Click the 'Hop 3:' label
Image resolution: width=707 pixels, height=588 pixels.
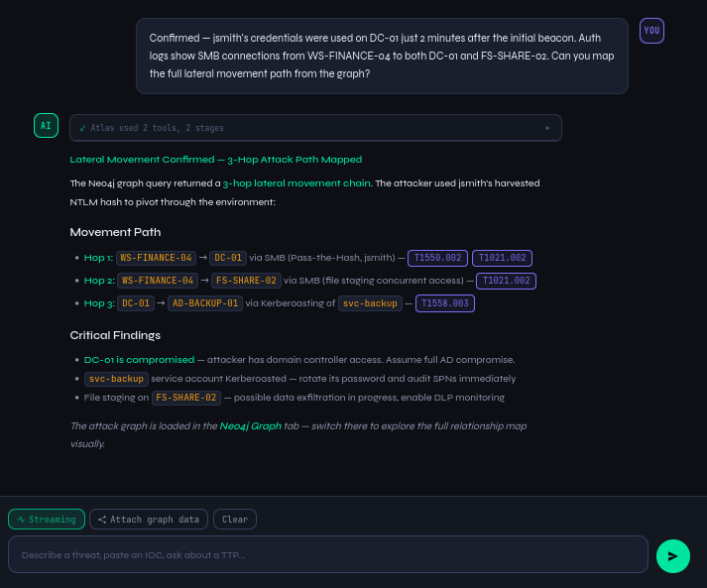99,303
